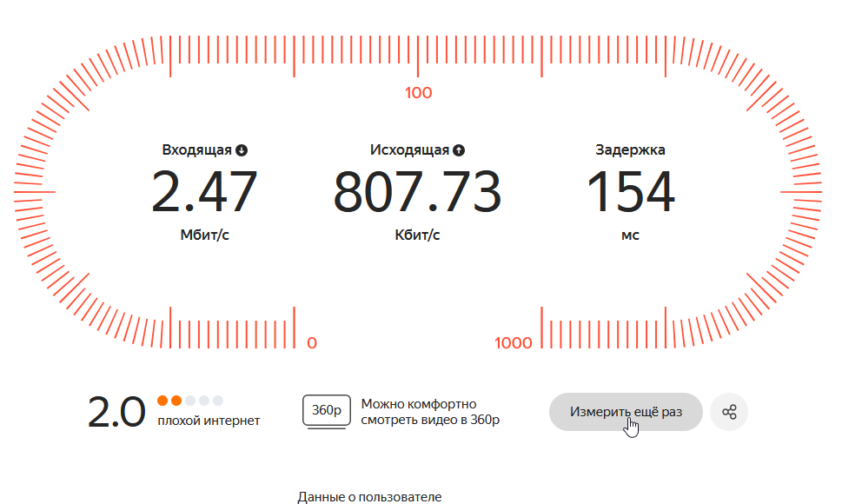Click the Кбит/с unit label

(x=418, y=235)
